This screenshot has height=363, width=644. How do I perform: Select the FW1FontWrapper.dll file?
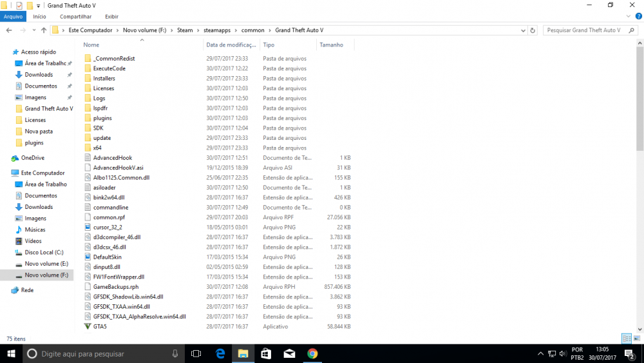(x=118, y=277)
